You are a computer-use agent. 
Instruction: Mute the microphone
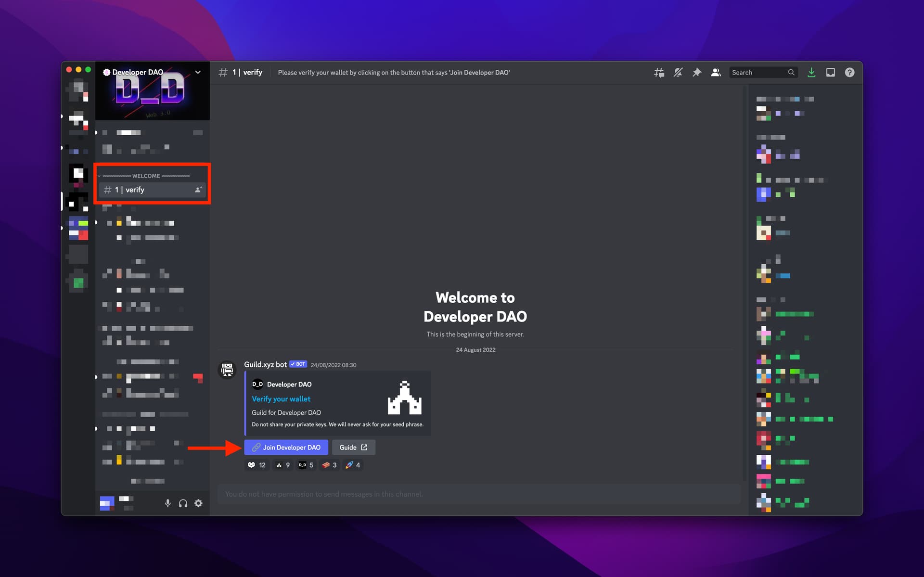click(167, 503)
